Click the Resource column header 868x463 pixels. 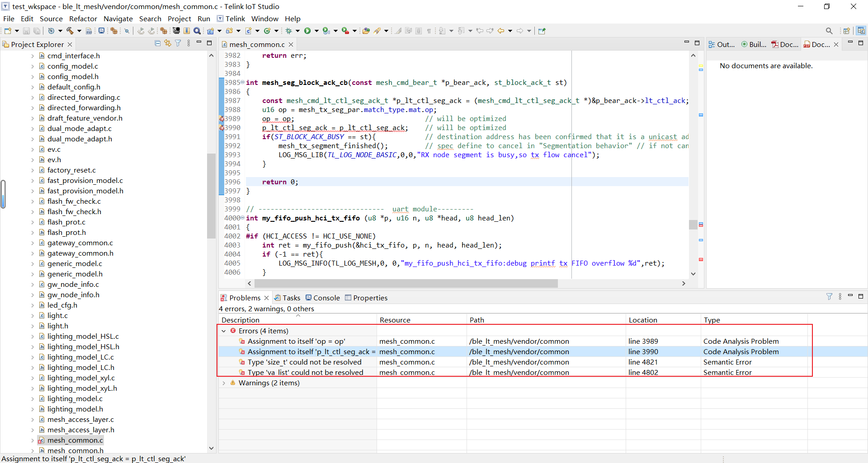click(x=421, y=320)
